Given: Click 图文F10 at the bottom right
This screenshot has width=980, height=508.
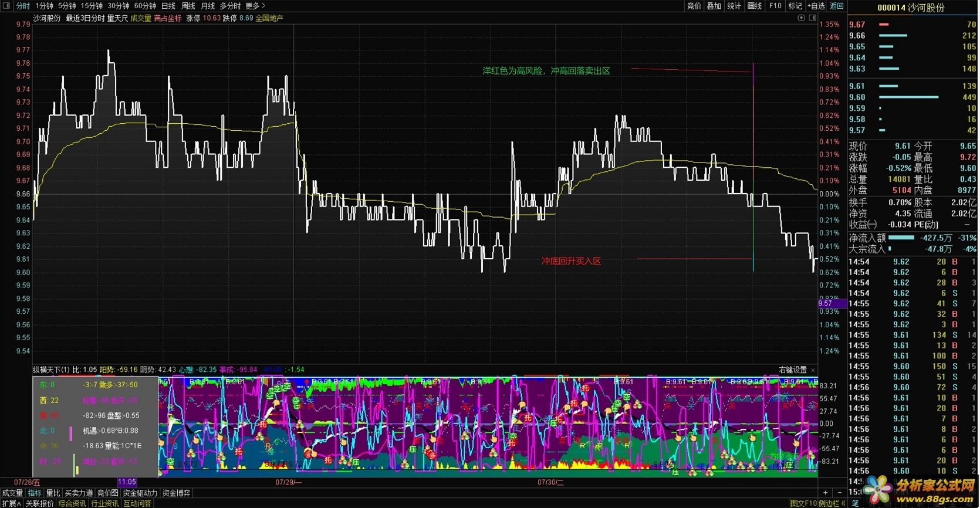Looking at the screenshot, I should (803, 503).
